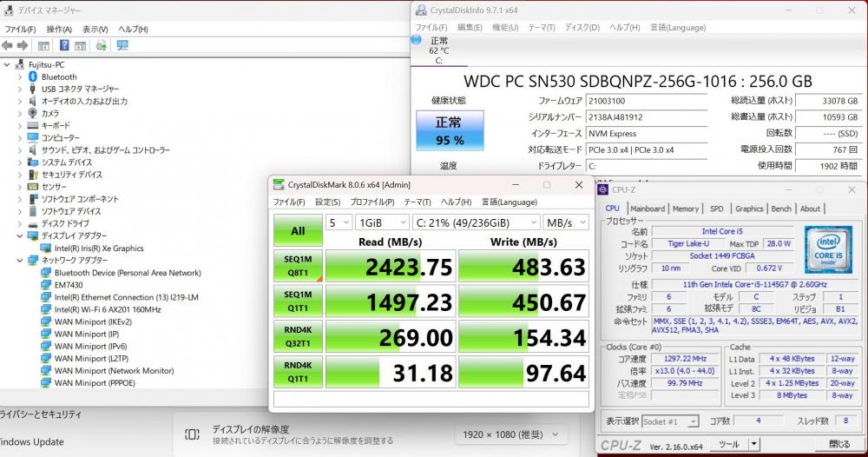Click the display resolution icon in Settings
Image resolution: width=868 pixels, height=457 pixels.
[x=192, y=434]
